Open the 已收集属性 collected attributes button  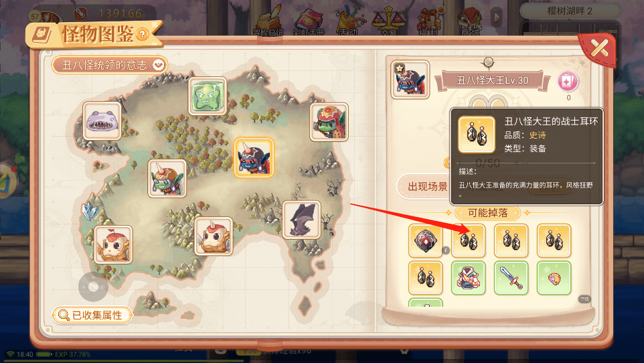coord(92,315)
